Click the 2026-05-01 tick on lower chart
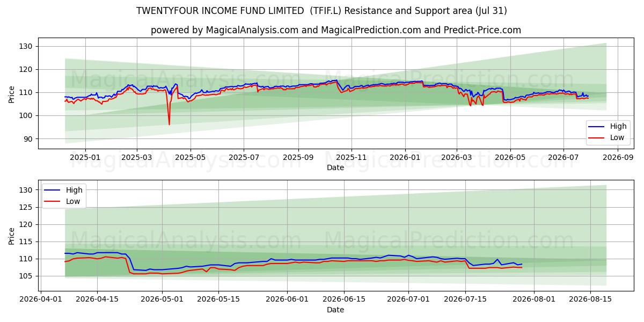Screen dimensions: 644x322 pyautogui.click(x=162, y=300)
